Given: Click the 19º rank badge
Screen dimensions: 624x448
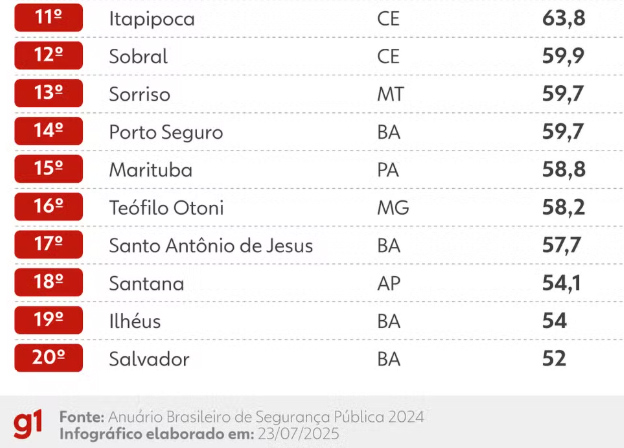Looking at the screenshot, I should [49, 320].
